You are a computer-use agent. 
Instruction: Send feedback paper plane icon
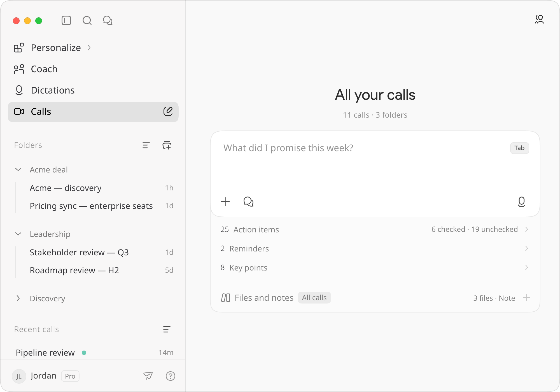click(x=148, y=376)
